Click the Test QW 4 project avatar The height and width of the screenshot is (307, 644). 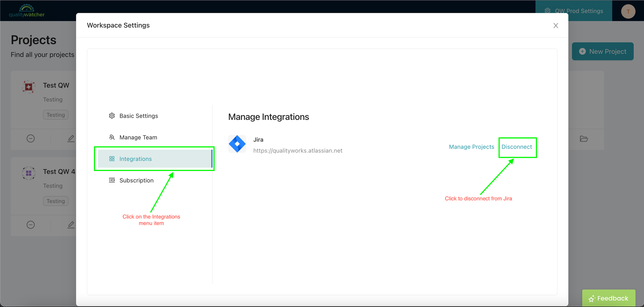pyautogui.click(x=28, y=173)
